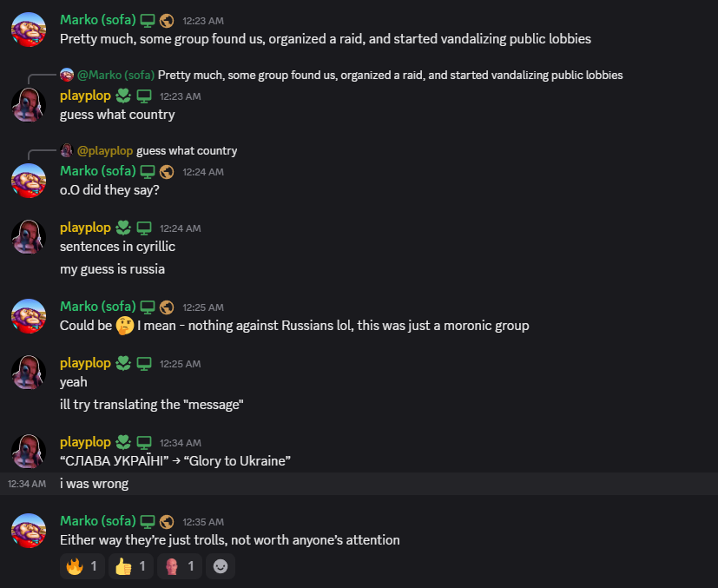Click desktop status icon beside playplop at 12:25 AM
718x588 pixels.
point(144,363)
